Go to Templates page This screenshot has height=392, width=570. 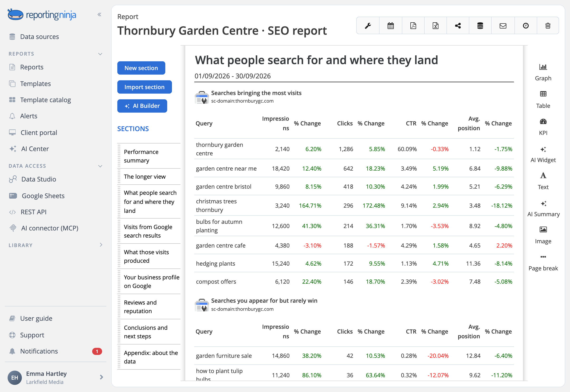[x=30, y=84]
